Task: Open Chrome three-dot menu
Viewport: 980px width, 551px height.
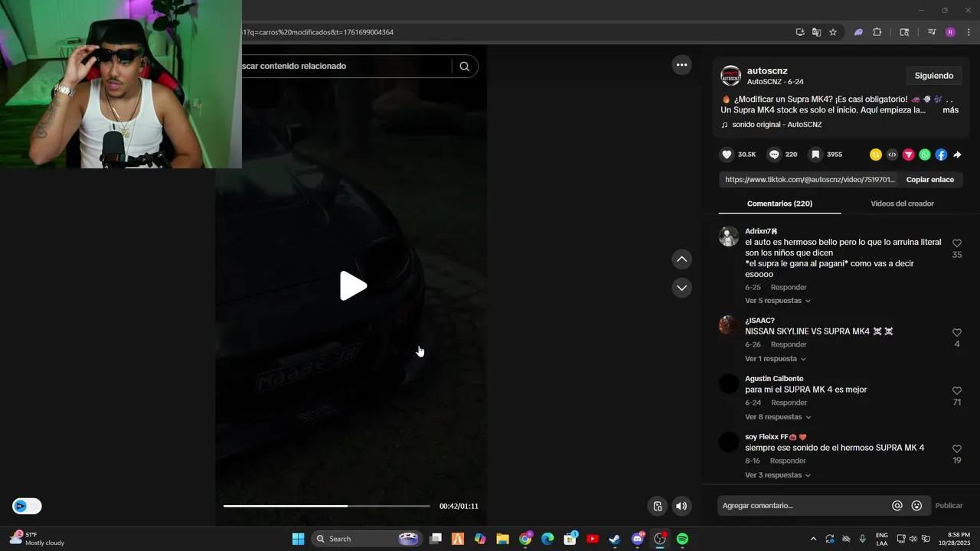Action: [969, 32]
